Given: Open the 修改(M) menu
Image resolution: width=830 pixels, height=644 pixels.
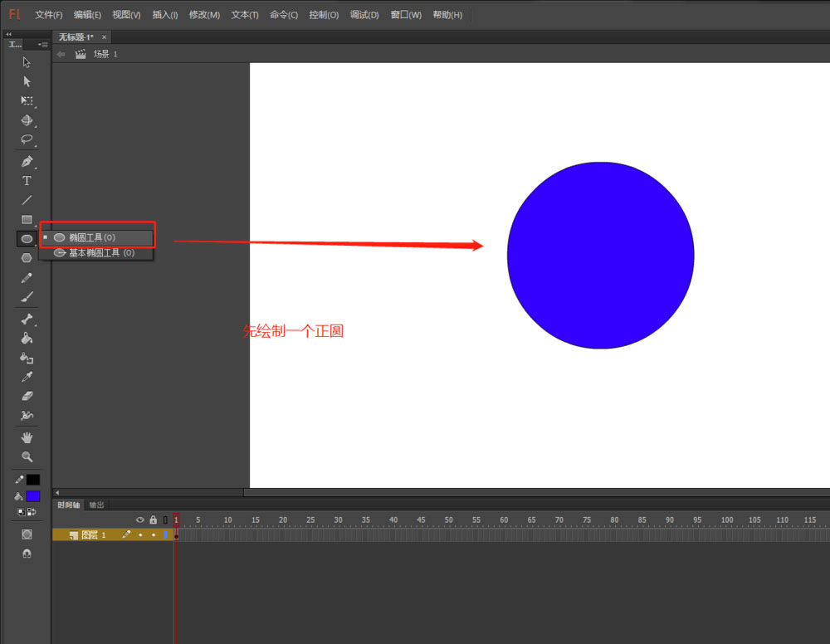Looking at the screenshot, I should coord(204,15).
